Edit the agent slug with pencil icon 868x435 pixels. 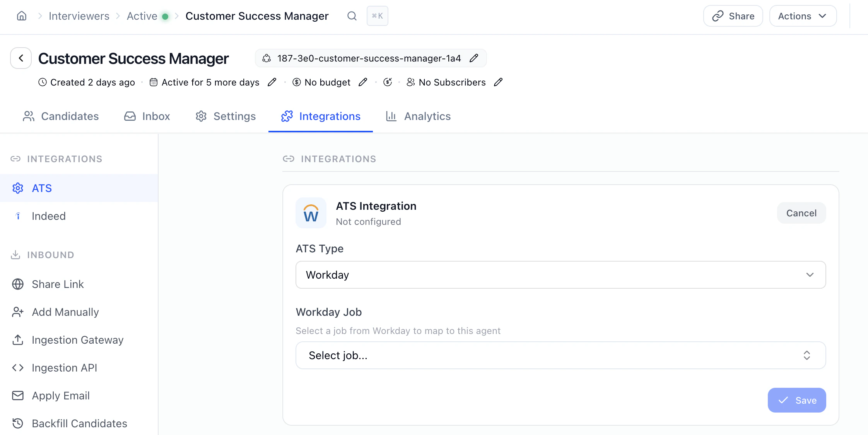474,58
